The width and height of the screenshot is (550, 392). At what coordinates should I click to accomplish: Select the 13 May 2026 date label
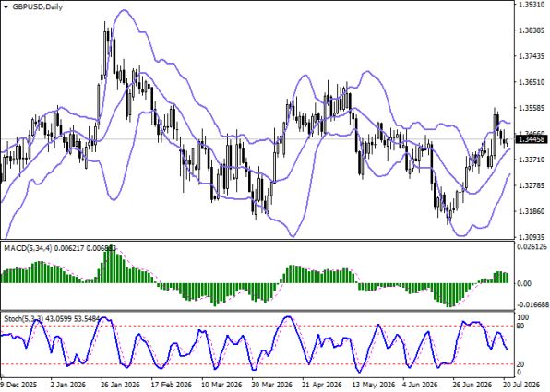pyautogui.click(x=374, y=385)
